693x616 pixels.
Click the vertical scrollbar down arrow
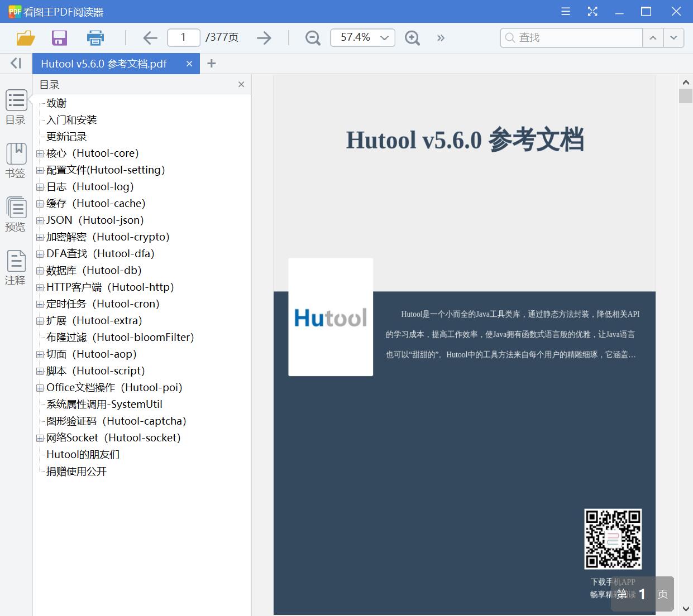coord(686,608)
